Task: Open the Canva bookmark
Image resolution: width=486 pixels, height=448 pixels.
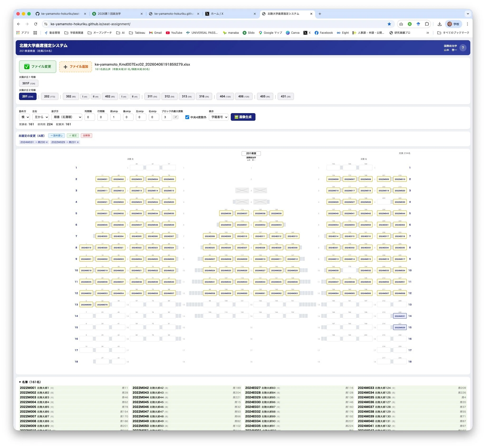Action: (x=293, y=33)
